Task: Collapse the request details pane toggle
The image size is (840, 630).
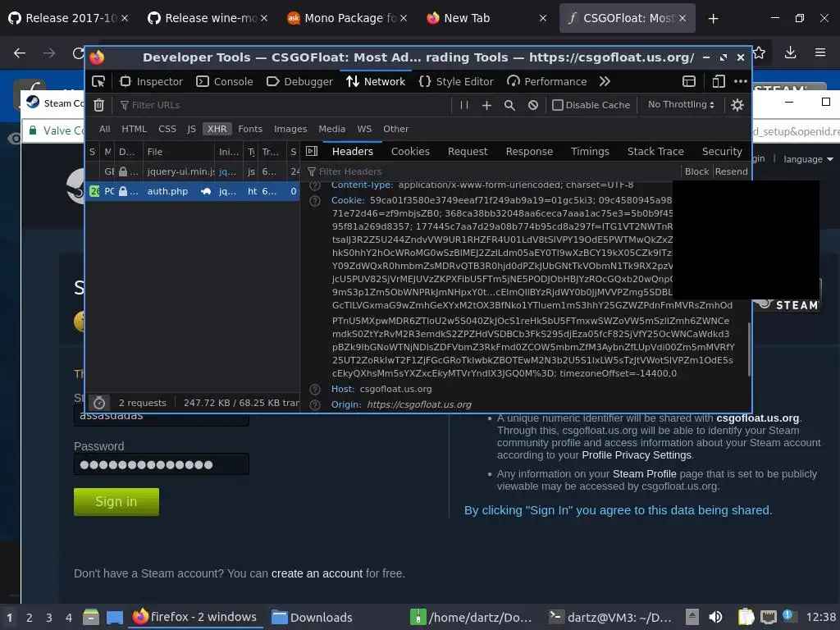Action: point(312,151)
